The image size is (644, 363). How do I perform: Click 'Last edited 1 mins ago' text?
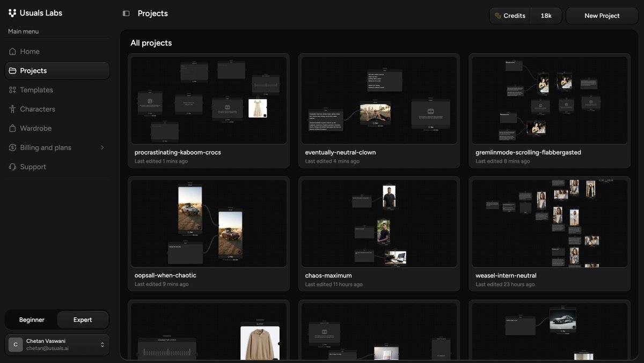coord(161,161)
